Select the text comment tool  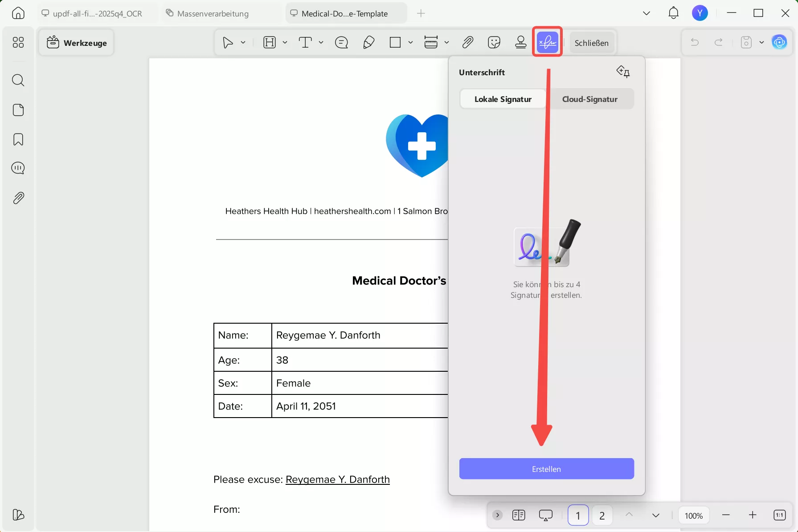305,43
